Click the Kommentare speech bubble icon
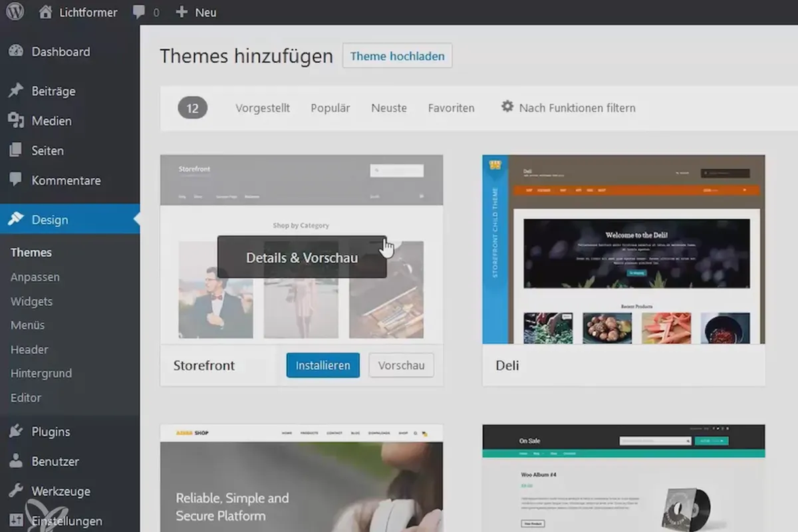 click(16, 180)
